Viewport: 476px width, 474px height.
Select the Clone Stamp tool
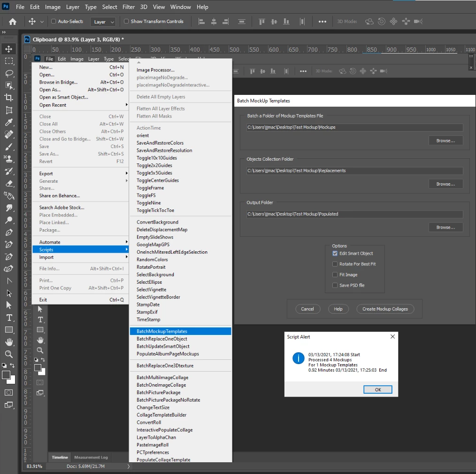click(x=9, y=159)
